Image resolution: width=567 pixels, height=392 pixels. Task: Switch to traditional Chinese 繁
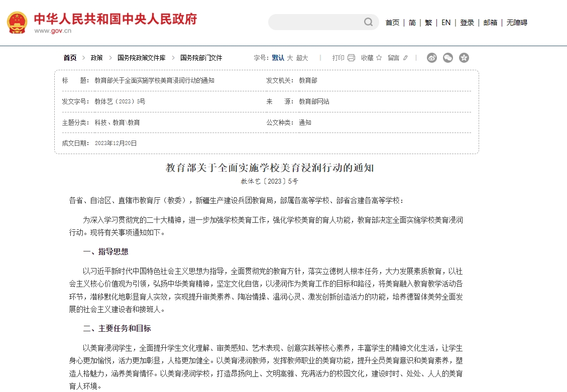click(x=428, y=23)
